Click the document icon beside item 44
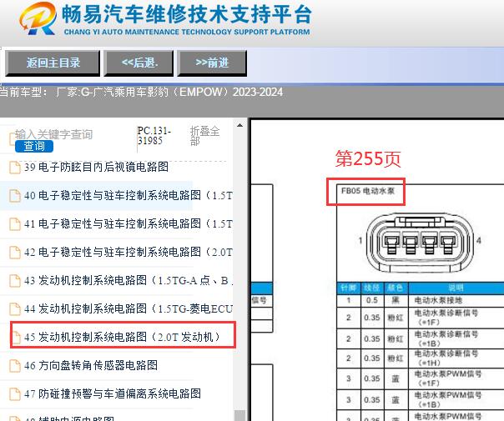This screenshot has height=421, width=504. point(15,309)
